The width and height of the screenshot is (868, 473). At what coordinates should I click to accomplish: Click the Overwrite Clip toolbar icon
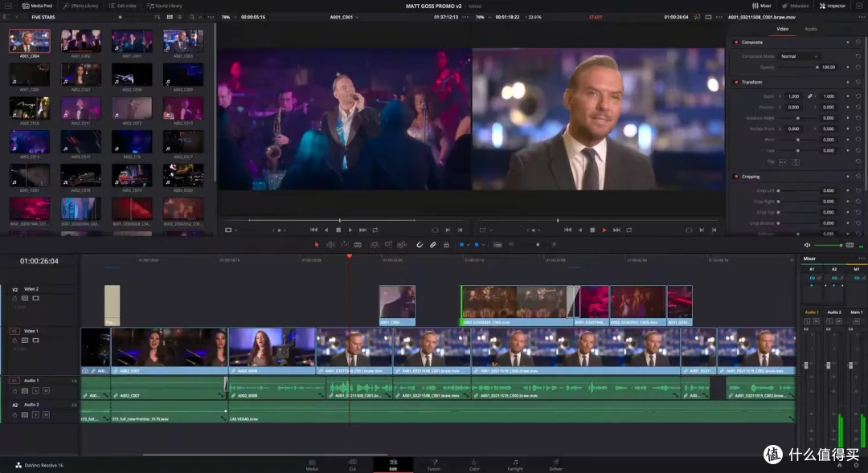point(388,244)
